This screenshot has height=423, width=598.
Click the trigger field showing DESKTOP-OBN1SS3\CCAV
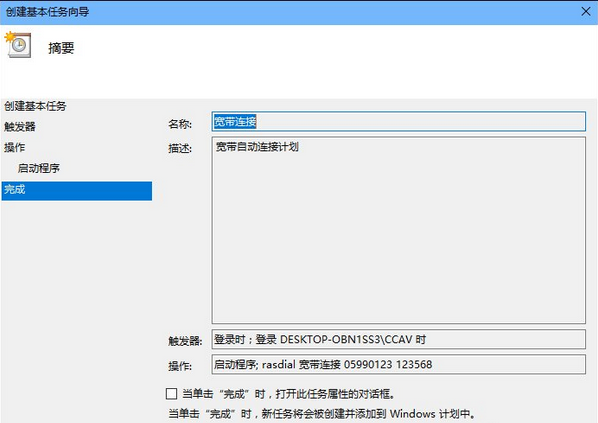tap(399, 339)
